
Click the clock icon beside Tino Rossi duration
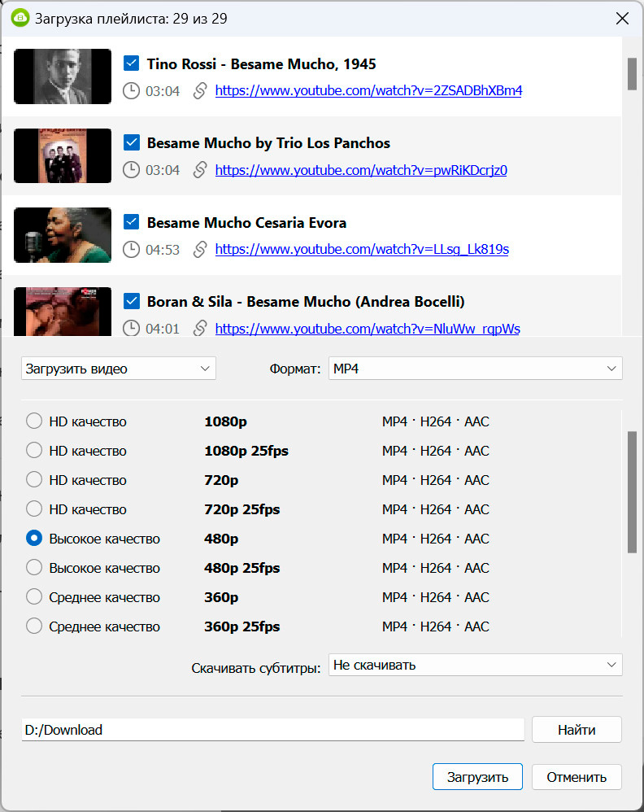[131, 91]
